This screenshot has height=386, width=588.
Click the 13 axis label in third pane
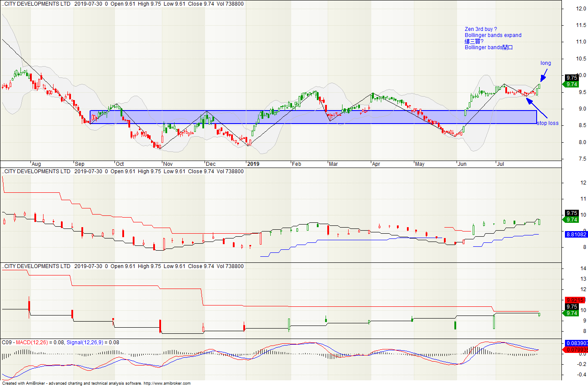pos(582,279)
